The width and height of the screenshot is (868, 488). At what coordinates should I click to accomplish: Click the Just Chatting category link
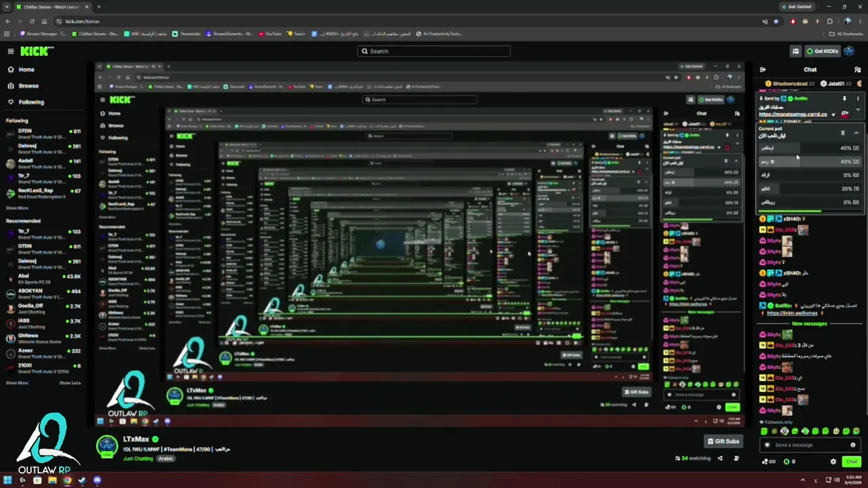click(x=138, y=459)
